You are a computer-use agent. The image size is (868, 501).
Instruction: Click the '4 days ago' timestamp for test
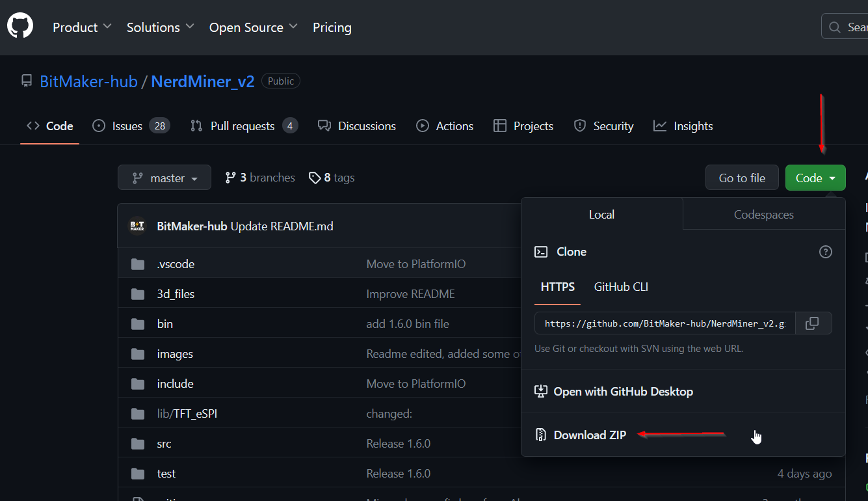[x=805, y=474]
